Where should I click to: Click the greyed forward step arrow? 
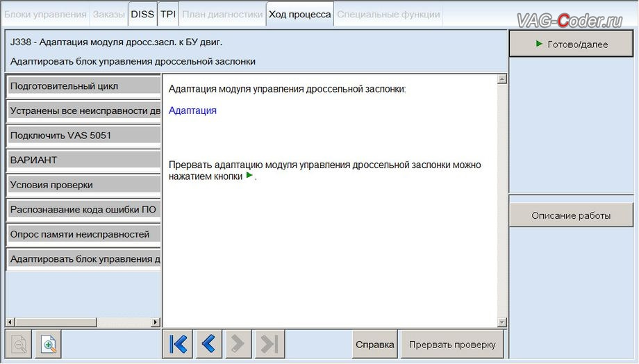coord(238,344)
